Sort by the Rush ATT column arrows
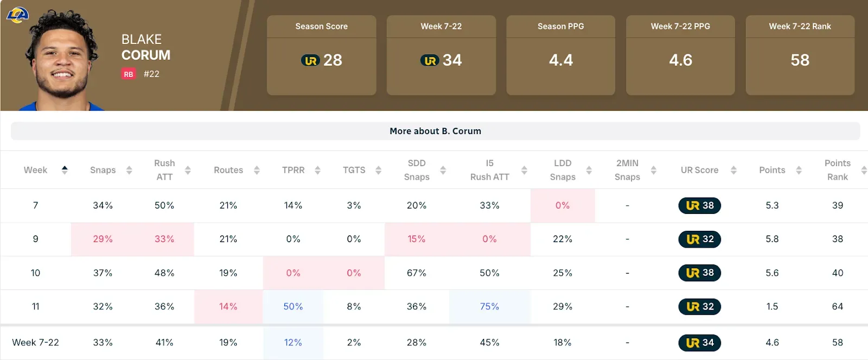 pyautogui.click(x=188, y=170)
